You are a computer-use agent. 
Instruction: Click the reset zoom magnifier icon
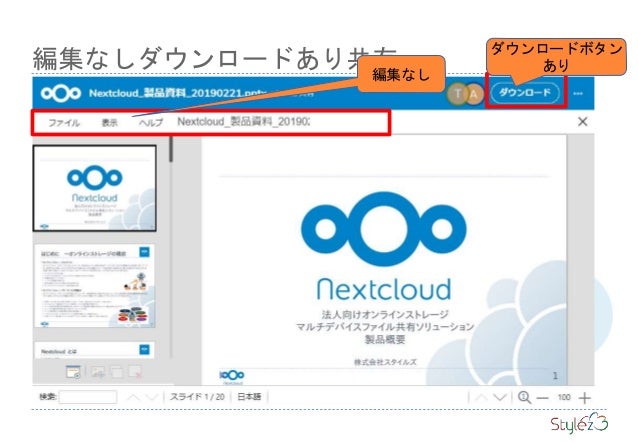tap(524, 397)
